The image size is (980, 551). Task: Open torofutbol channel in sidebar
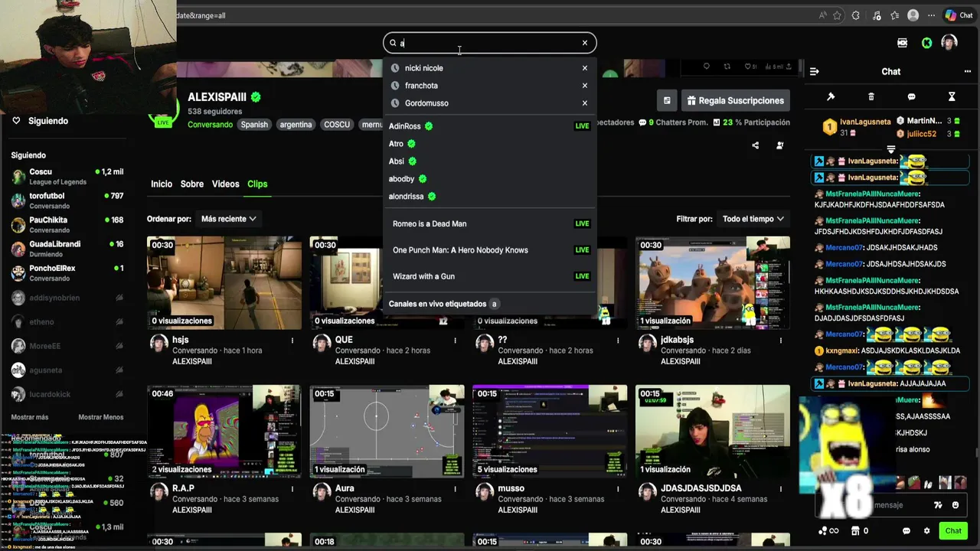point(67,201)
